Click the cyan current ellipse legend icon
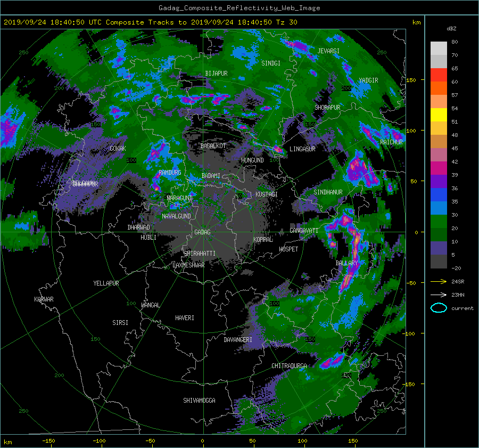This screenshot has height=448, width=479. pos(439,308)
